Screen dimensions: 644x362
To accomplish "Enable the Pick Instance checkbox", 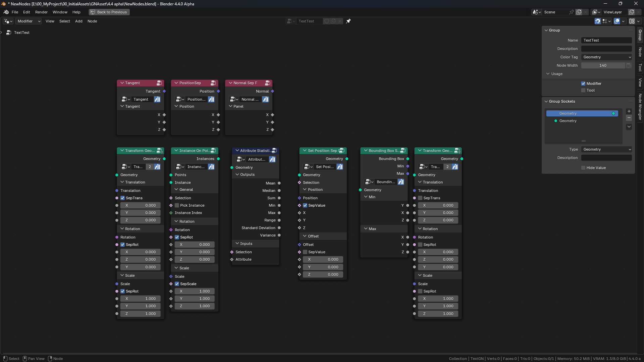I will tap(177, 205).
